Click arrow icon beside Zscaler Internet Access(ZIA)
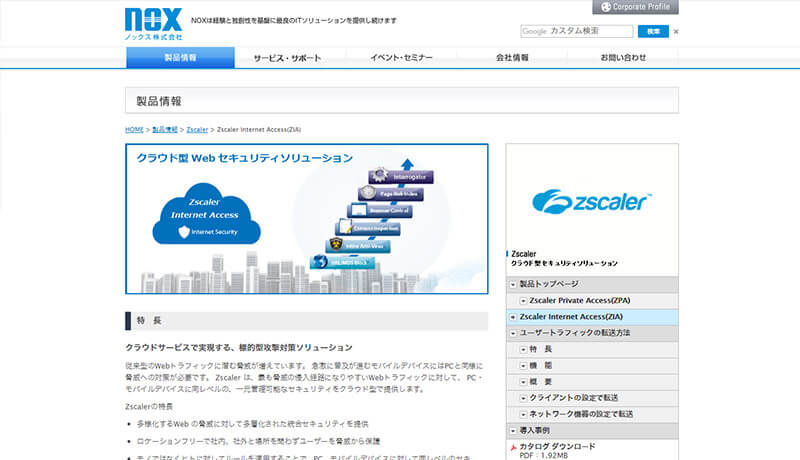Viewport: 800px width, 460px height. tap(513, 317)
